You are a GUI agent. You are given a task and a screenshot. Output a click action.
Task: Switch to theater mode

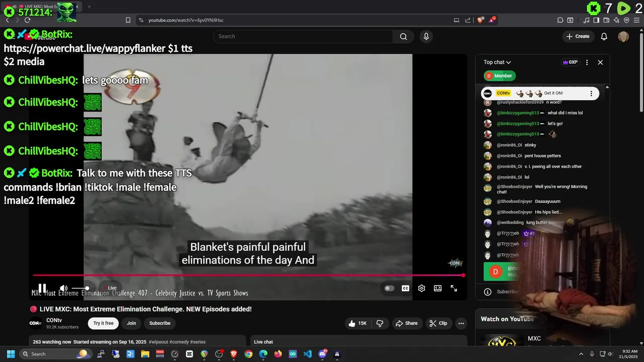coord(438,288)
